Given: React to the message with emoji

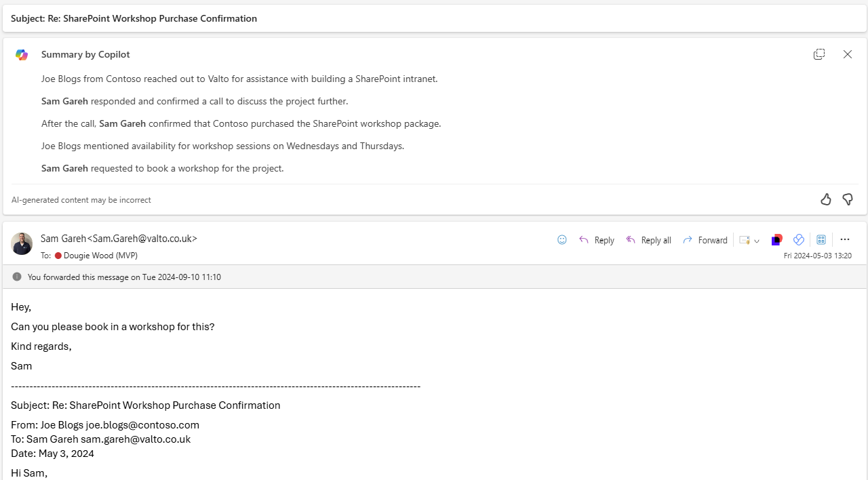Looking at the screenshot, I should point(561,239).
